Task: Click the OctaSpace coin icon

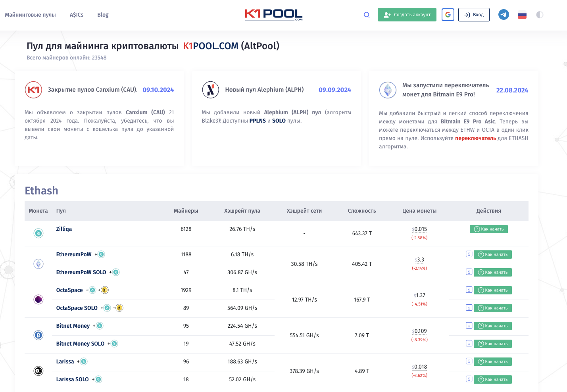Action: tap(38, 300)
